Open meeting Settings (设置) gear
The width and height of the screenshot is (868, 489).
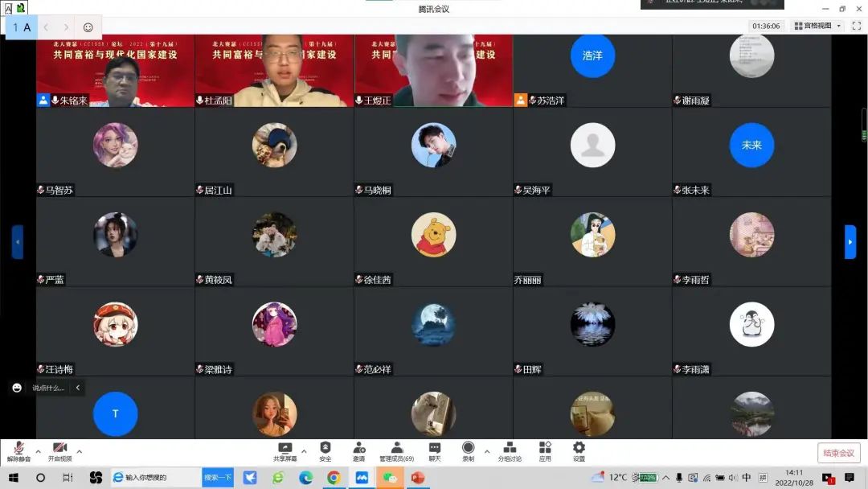579,450
